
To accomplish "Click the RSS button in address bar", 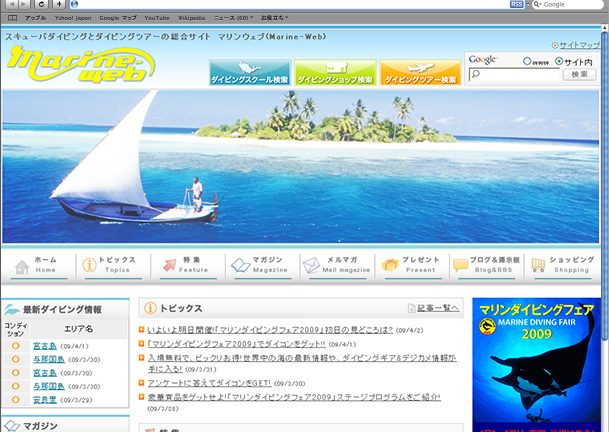I will [517, 5].
